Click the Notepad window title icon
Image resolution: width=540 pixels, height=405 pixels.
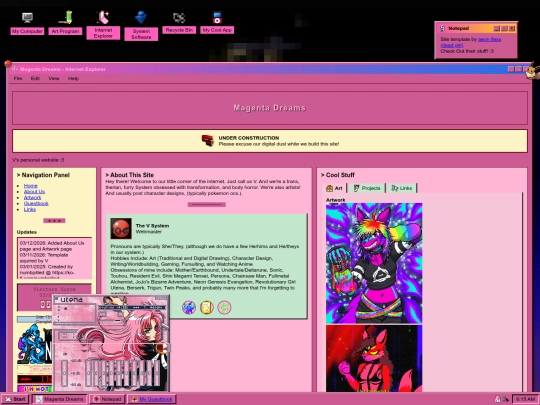coord(443,29)
